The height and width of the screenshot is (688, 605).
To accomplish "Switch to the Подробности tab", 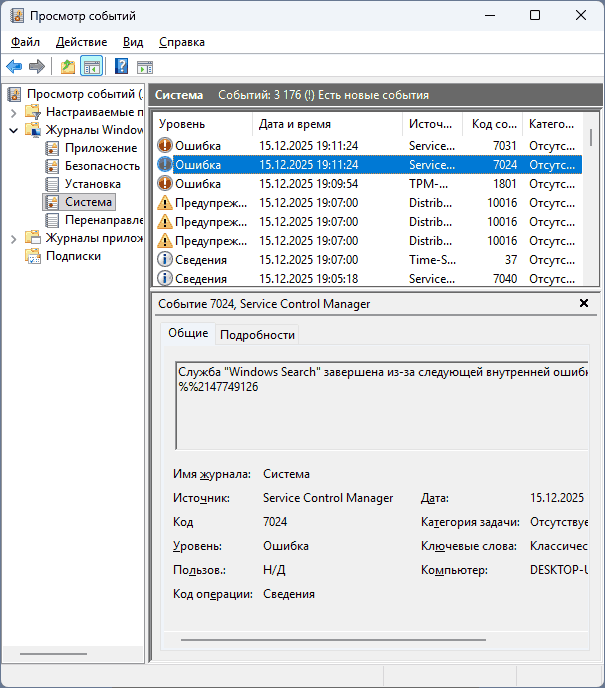I will 257,335.
